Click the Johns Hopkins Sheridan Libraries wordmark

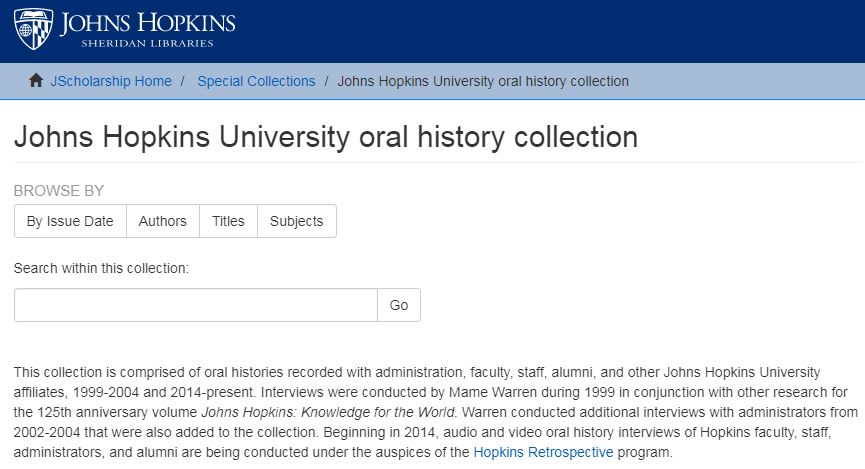[147, 29]
